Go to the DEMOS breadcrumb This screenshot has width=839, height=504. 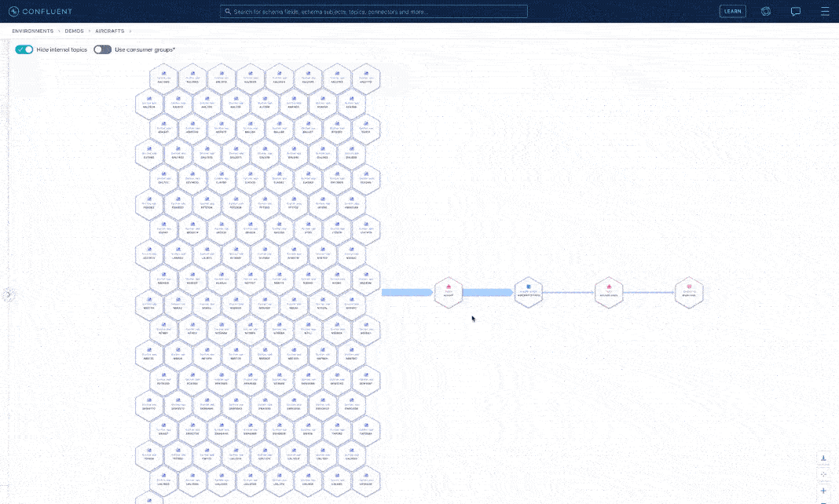[x=75, y=31]
